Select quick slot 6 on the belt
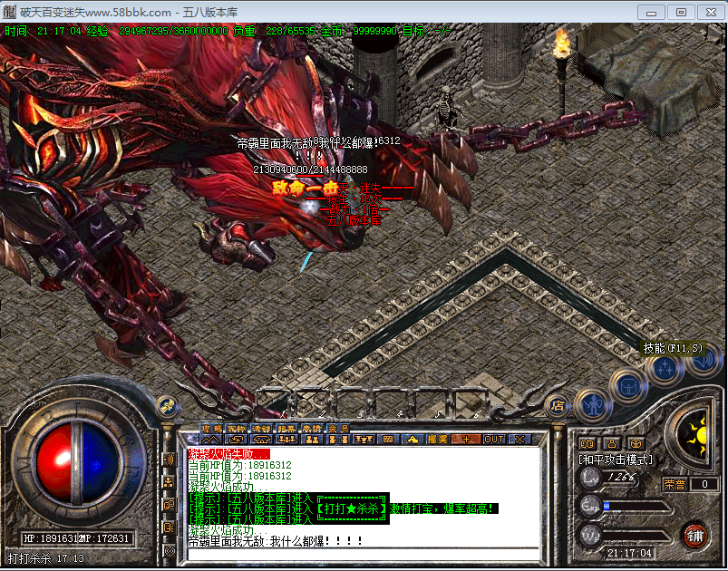 [470, 403]
